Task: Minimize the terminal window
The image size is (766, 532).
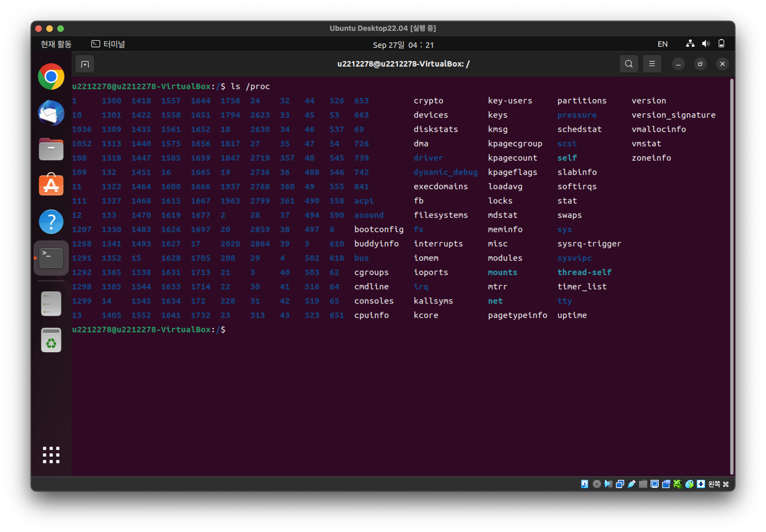Action: point(678,64)
